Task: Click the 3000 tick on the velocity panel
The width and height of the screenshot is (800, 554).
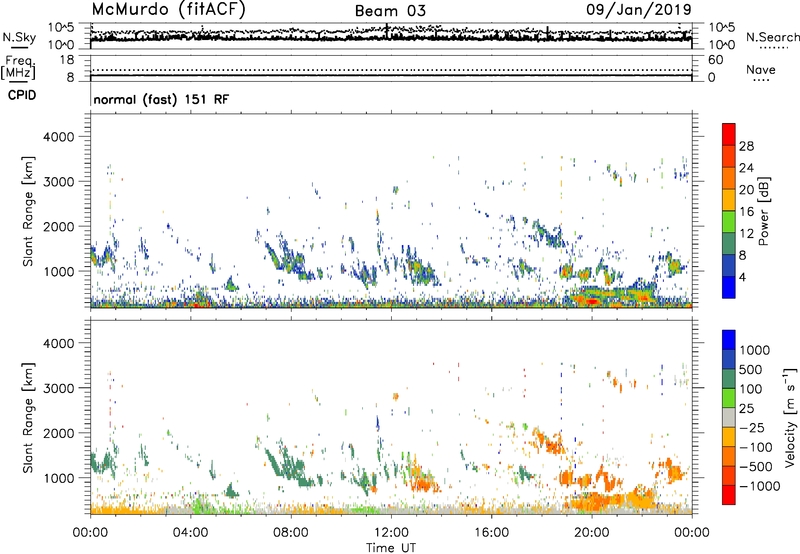Action: [x=58, y=388]
